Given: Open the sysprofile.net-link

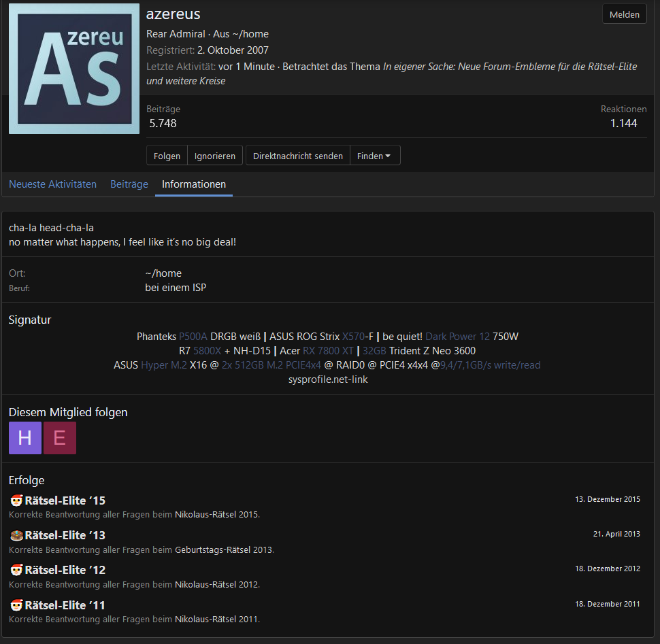Looking at the screenshot, I should 328,379.
